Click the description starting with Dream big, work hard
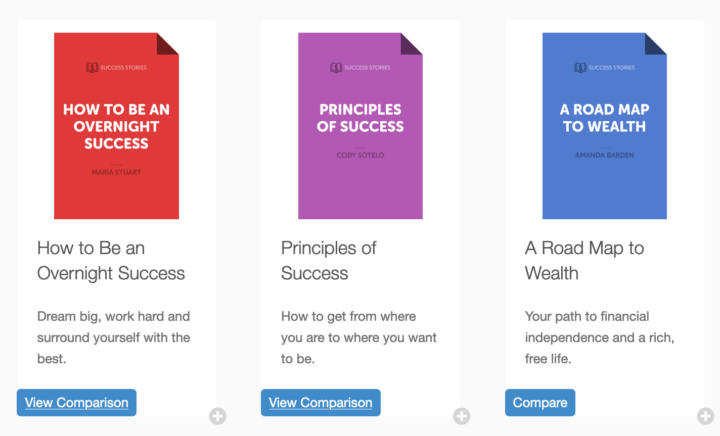 [113, 337]
